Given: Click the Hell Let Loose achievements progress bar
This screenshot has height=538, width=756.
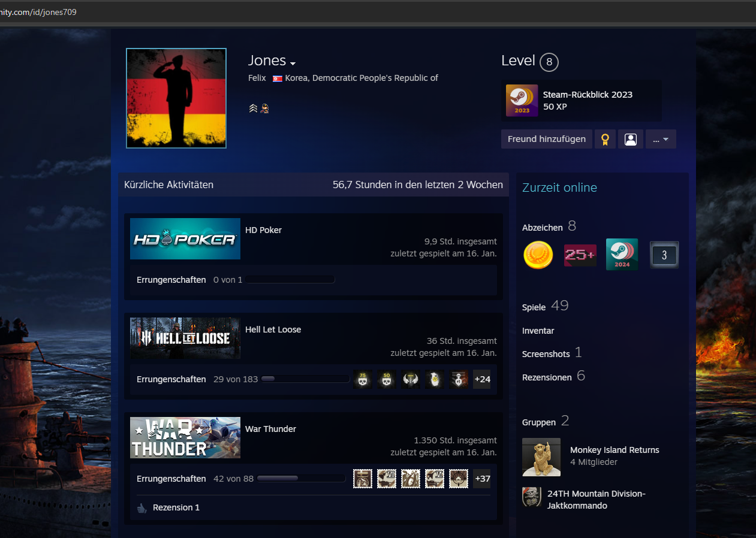Looking at the screenshot, I should click(x=305, y=379).
